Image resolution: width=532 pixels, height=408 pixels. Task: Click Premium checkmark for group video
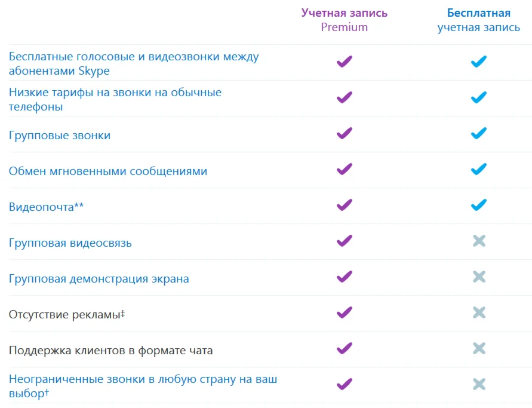[345, 241]
